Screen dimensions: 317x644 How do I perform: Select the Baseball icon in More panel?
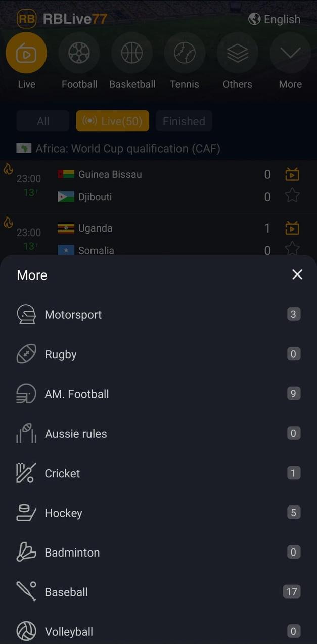(25, 591)
